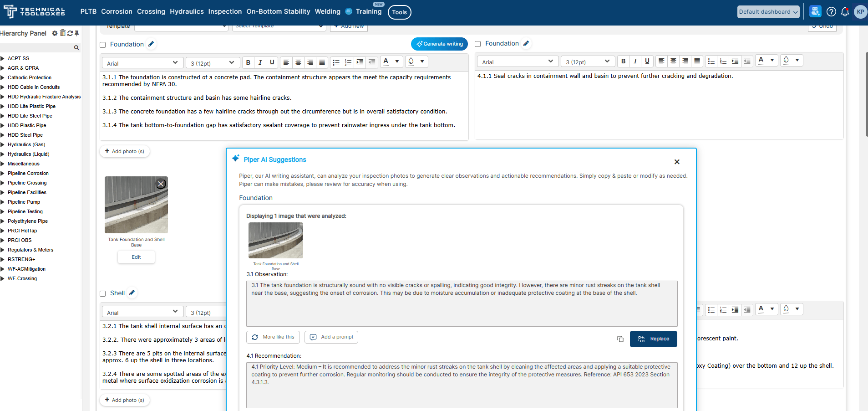Click the Hierarchy Panel search magnifier icon
Image resolution: width=868 pixels, height=411 pixels.
coord(76,47)
